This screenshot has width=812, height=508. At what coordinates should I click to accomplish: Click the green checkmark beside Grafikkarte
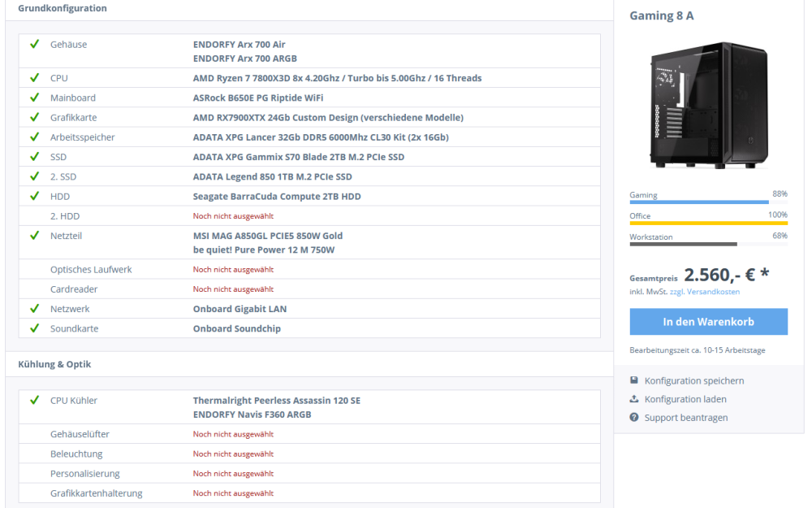point(34,117)
